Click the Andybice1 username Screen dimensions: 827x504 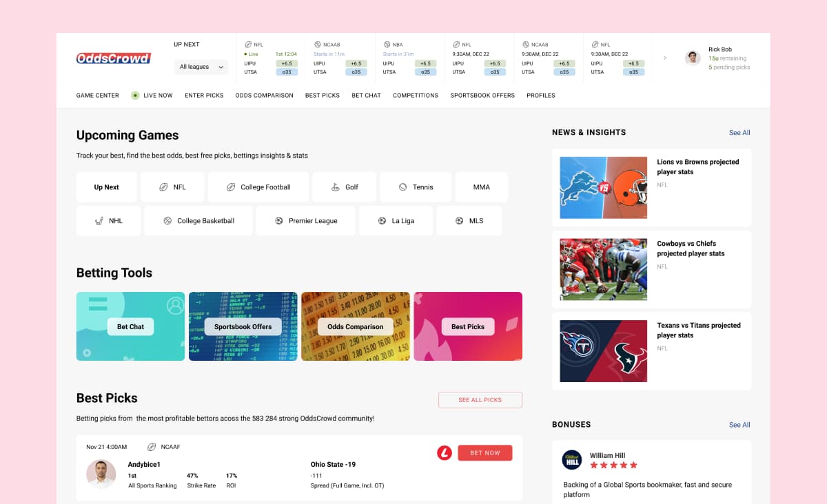pos(144,464)
